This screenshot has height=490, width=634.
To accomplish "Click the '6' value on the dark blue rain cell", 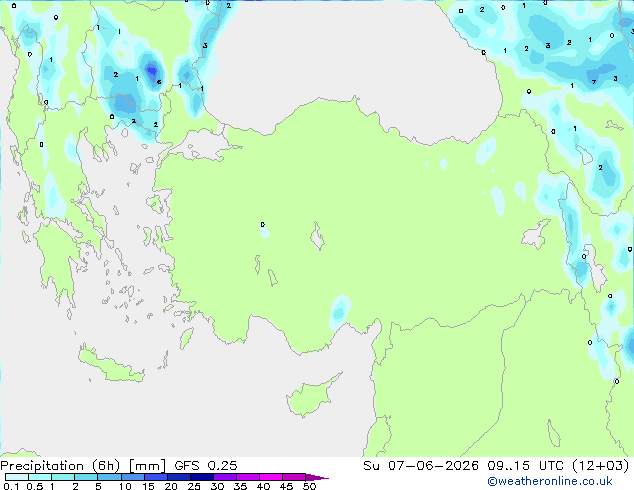I will pyautogui.click(x=159, y=82).
